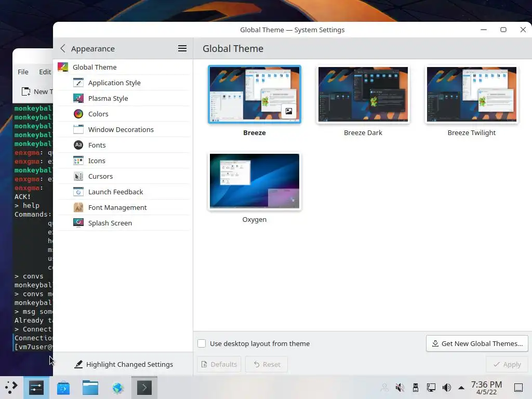Open the network connections tray icon

(x=431, y=388)
